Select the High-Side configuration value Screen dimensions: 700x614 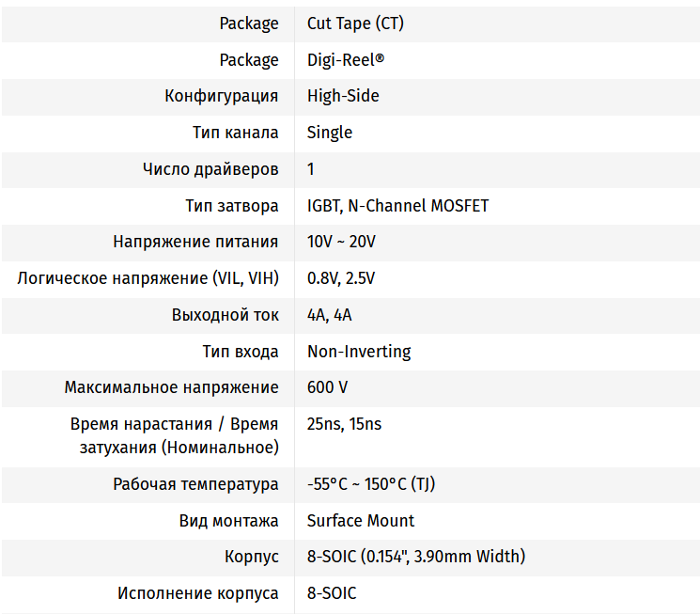[343, 96]
